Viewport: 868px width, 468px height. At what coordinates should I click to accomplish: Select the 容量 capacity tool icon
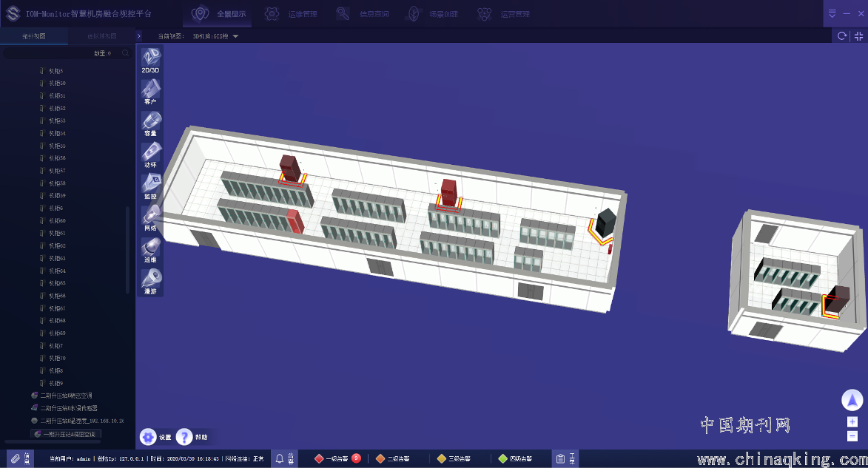[x=150, y=124]
